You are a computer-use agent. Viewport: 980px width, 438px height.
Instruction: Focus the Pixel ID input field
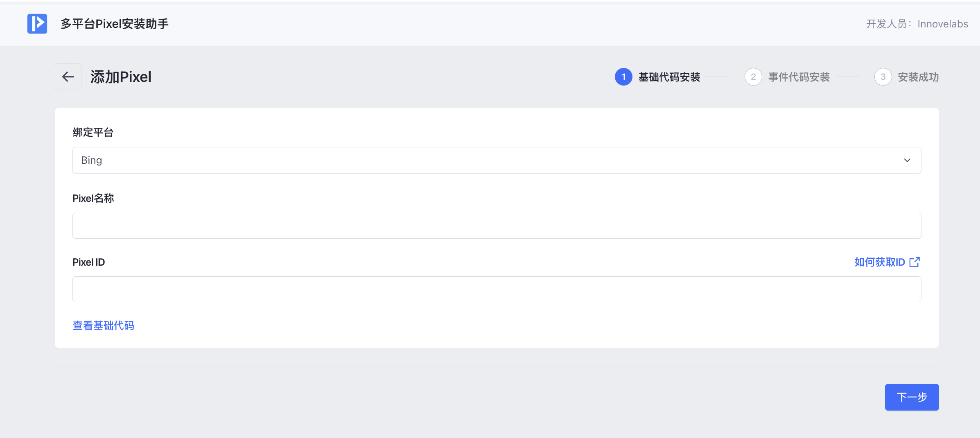tap(497, 289)
